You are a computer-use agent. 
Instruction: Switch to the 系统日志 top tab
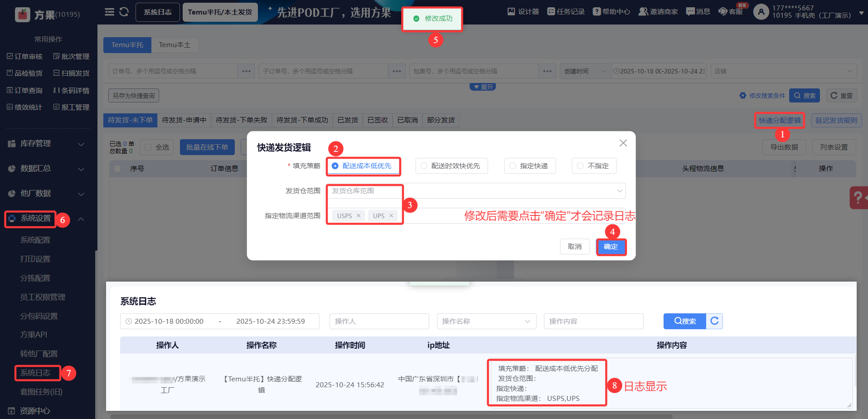(x=158, y=12)
